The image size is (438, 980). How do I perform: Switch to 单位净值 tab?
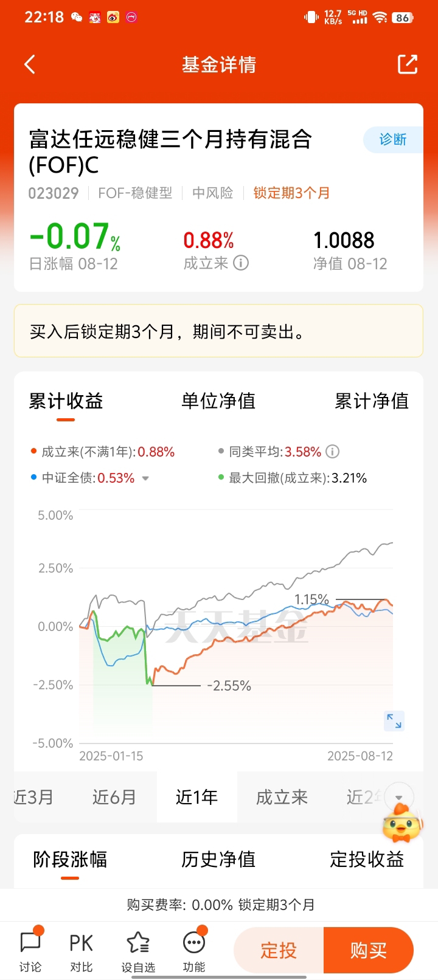(x=218, y=401)
